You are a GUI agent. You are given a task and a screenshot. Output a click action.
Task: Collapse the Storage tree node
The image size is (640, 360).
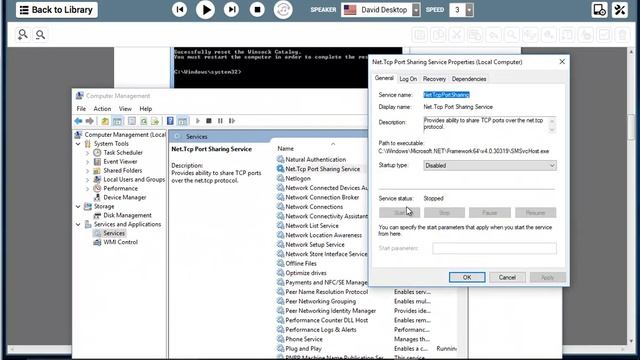coord(78,207)
